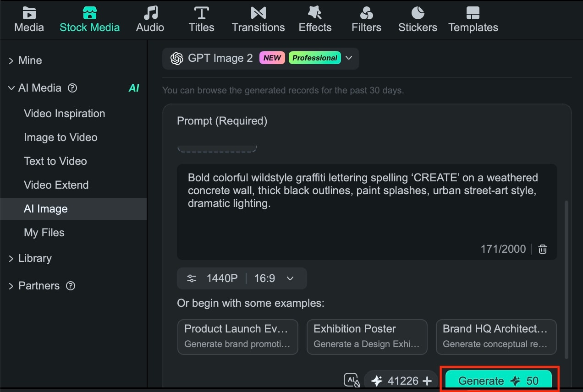583x392 pixels.
Task: Click the prompt panel vertical scrollbar
Action: click(x=567, y=279)
